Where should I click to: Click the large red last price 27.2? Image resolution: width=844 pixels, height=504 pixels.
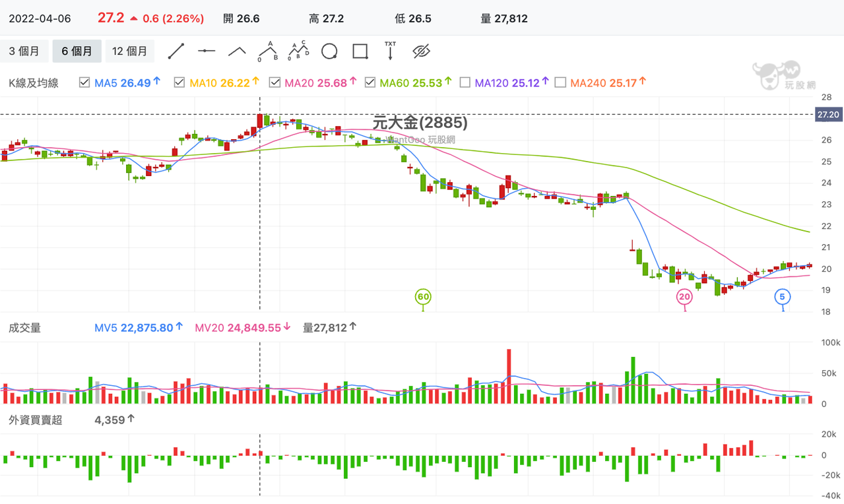(x=111, y=18)
